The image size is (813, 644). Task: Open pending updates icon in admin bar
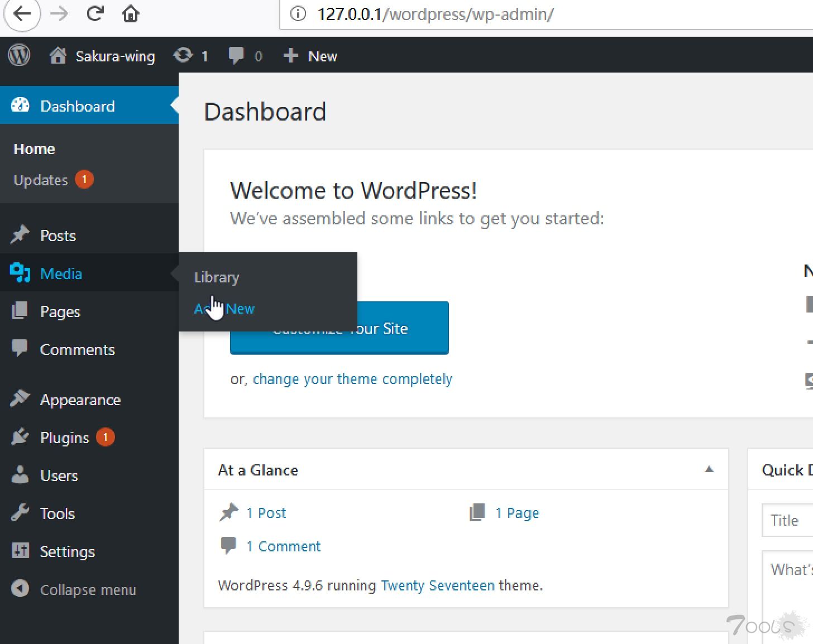[183, 55]
